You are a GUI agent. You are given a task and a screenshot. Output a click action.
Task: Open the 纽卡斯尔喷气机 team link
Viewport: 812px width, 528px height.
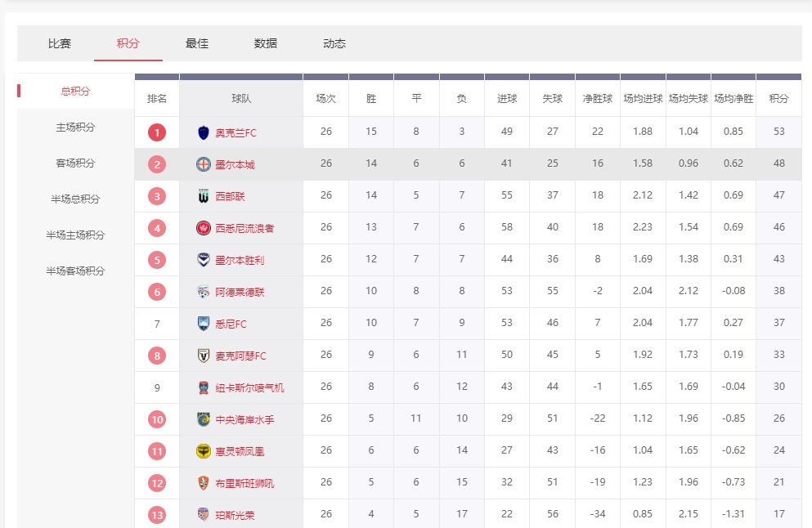tap(249, 387)
